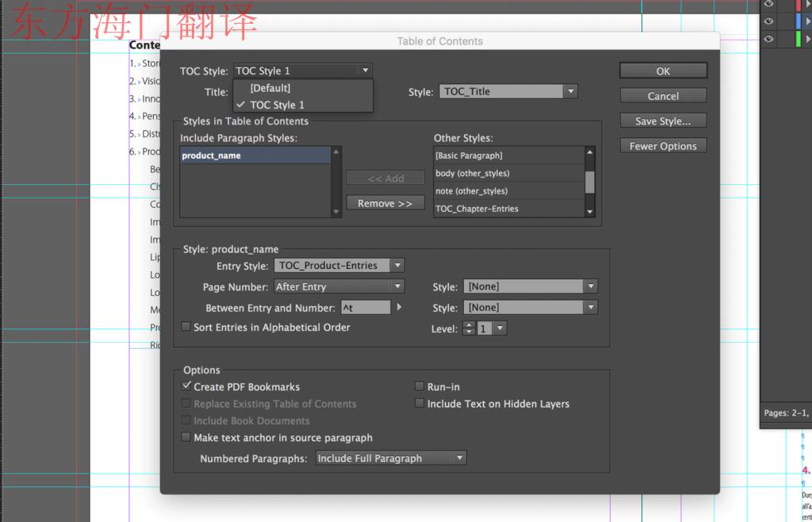
Task: Click the red layer color bar
Action: [x=798, y=5]
